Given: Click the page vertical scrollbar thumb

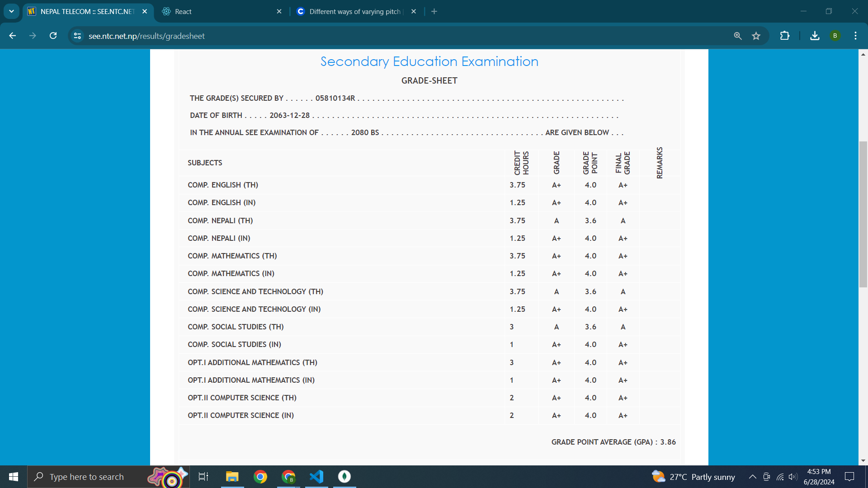Looking at the screenshot, I should [x=863, y=215].
